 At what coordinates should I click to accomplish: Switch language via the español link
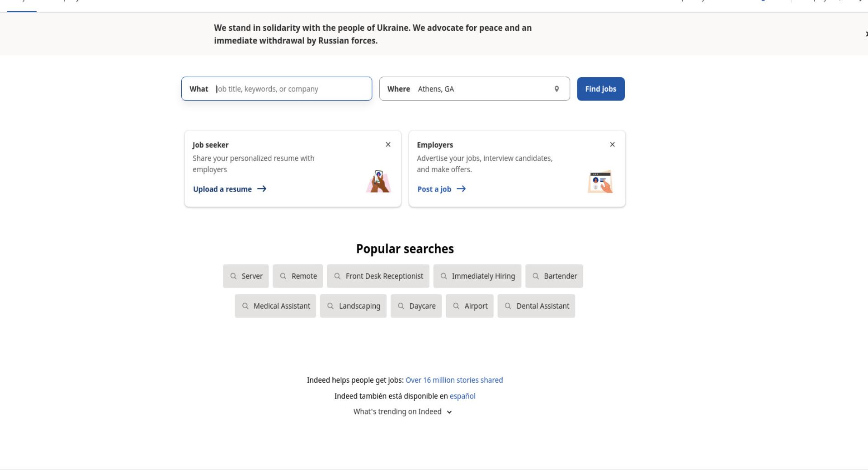pyautogui.click(x=462, y=396)
